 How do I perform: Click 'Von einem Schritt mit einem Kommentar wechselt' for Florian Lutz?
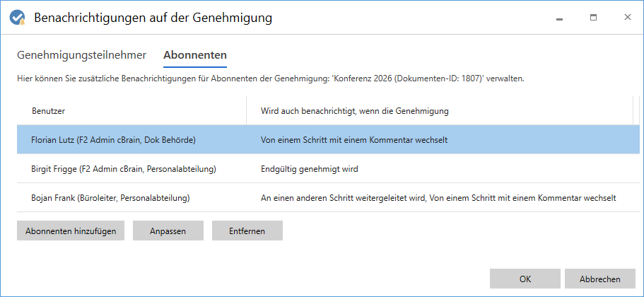click(354, 140)
